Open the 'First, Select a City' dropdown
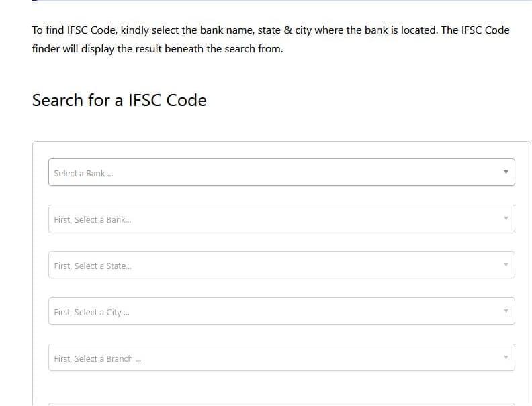 (x=281, y=311)
